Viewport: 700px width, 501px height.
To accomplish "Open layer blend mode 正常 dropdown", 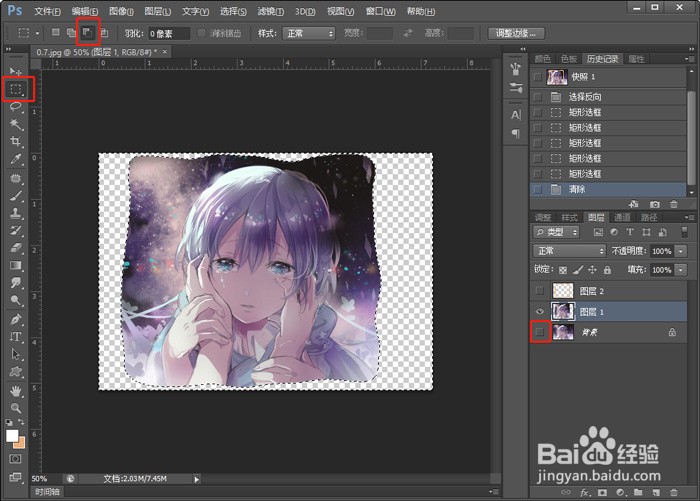I will tap(570, 251).
